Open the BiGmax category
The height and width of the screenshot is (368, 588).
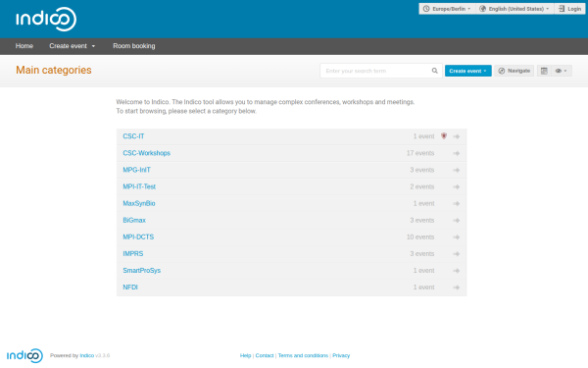click(134, 220)
